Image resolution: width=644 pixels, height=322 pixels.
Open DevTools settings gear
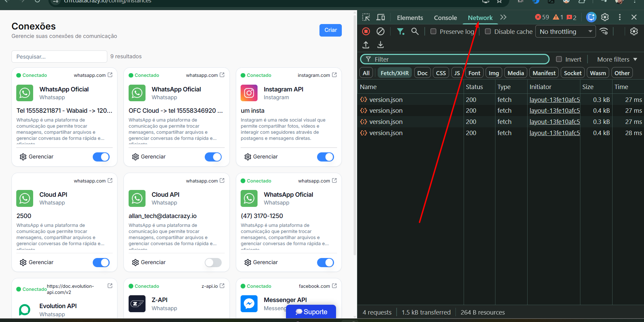[x=605, y=17]
